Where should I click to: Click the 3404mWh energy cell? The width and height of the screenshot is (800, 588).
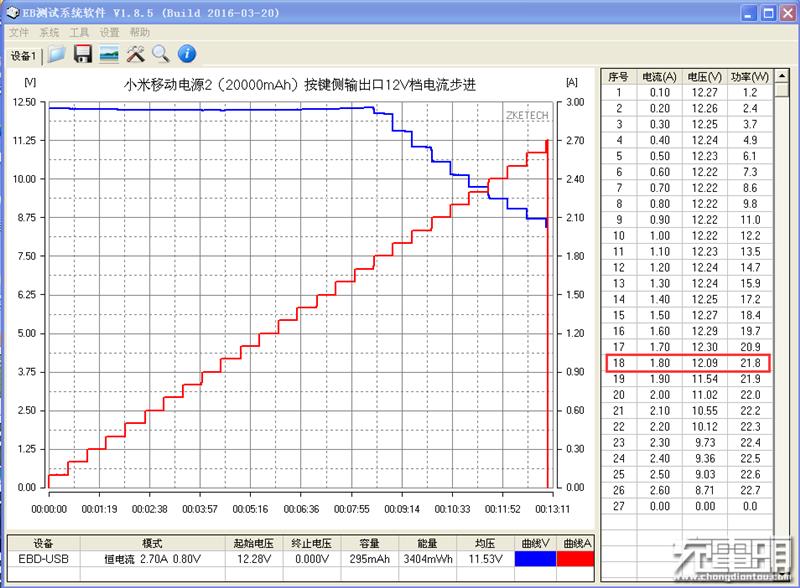[x=428, y=559]
